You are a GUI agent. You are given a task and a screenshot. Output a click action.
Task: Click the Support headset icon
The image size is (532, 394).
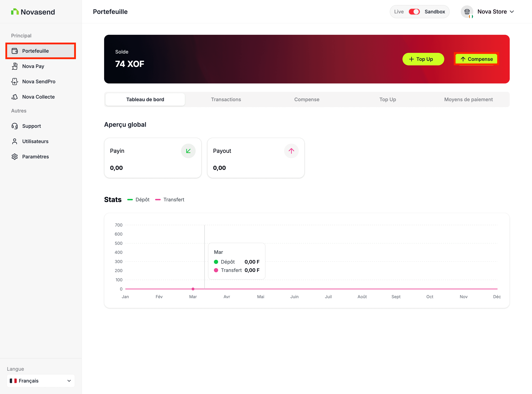15,126
